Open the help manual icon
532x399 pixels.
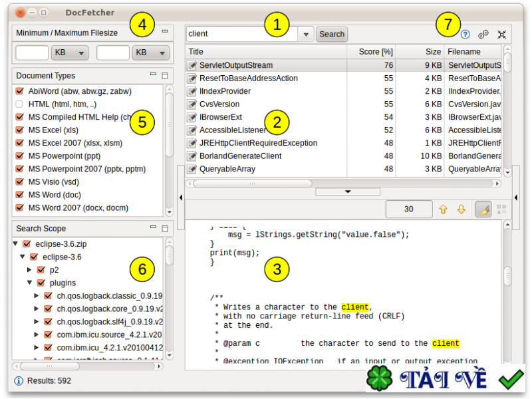(x=465, y=34)
